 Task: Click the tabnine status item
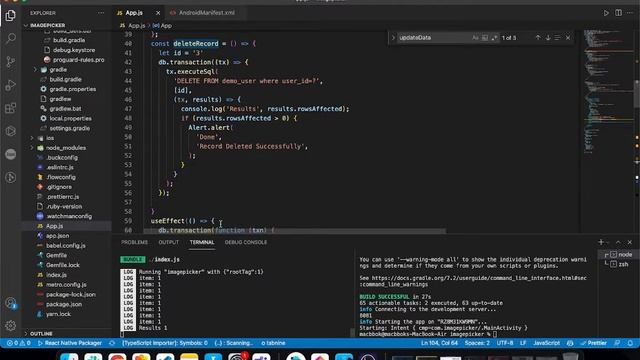[x=273, y=343]
